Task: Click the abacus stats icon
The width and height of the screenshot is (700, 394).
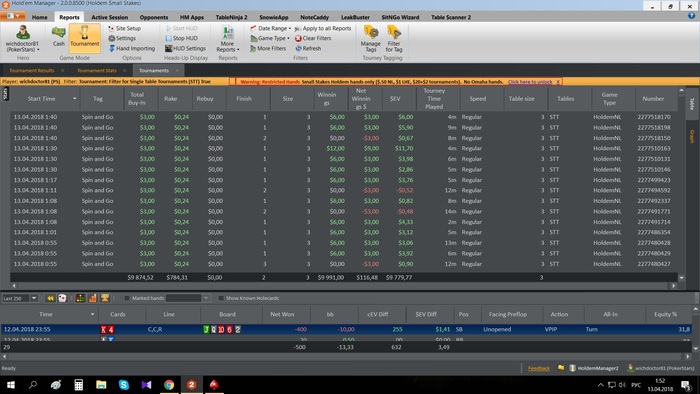Action: coord(80,298)
